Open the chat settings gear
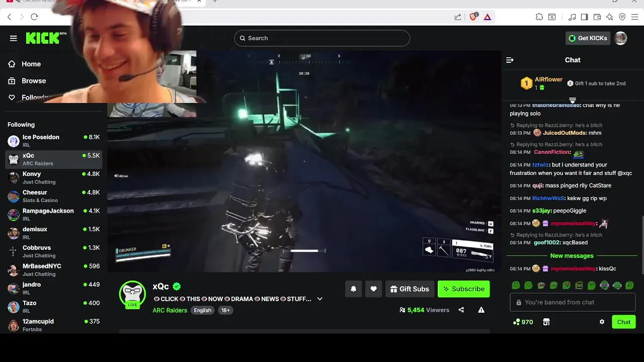The width and height of the screenshot is (644, 362). point(602,322)
